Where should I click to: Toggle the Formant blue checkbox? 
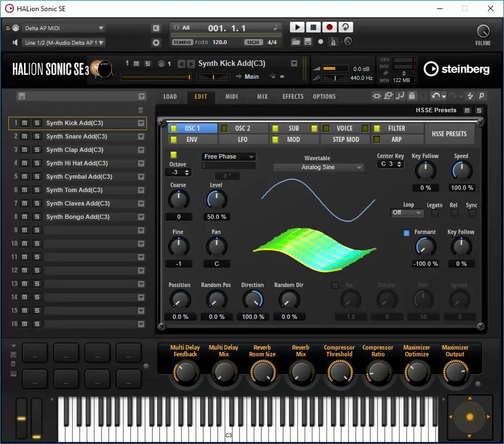tap(406, 233)
